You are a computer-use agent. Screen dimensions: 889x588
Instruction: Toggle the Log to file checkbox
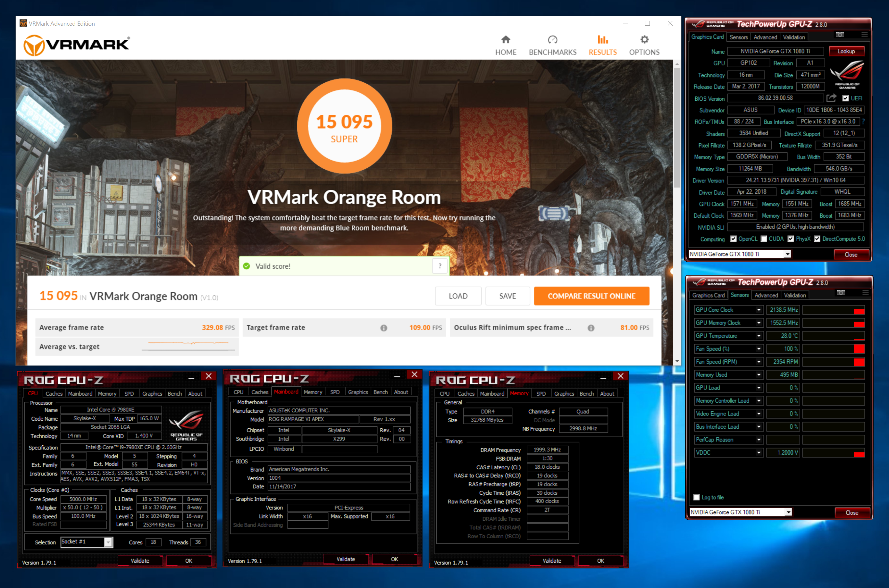696,497
